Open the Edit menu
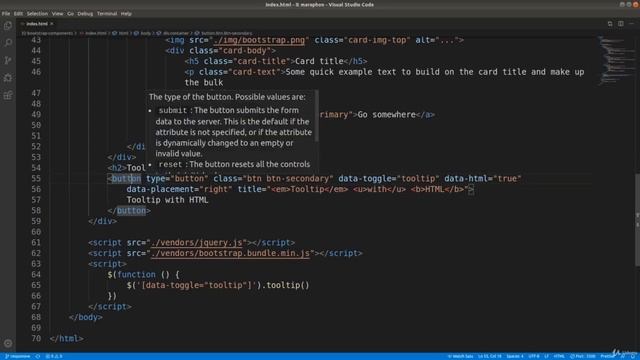Screen dimensions: 640x360 18,13
